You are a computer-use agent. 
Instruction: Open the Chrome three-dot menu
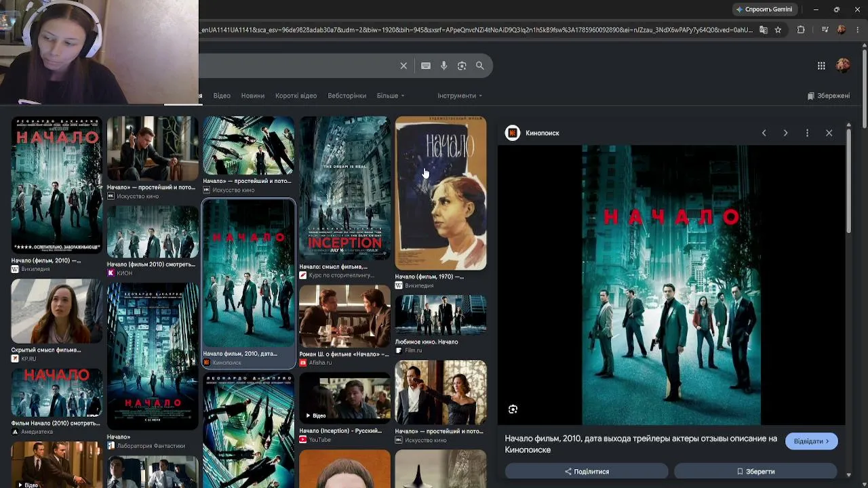(857, 30)
